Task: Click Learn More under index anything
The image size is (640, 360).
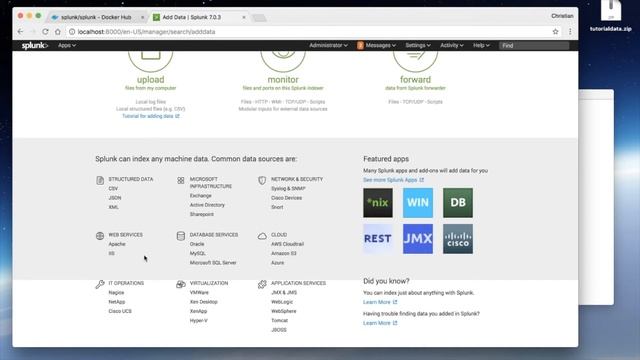Action: [380, 302]
